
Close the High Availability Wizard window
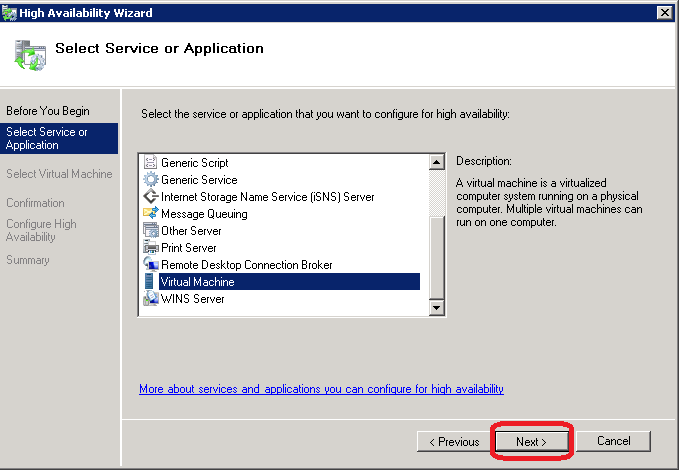(x=664, y=12)
